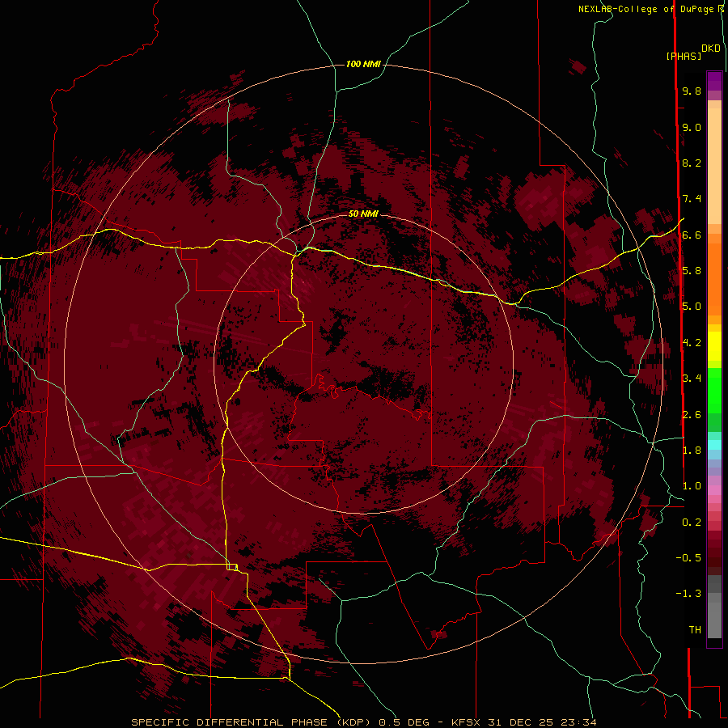Click the 6.6 legend value
The image size is (728, 728).
pos(692,235)
